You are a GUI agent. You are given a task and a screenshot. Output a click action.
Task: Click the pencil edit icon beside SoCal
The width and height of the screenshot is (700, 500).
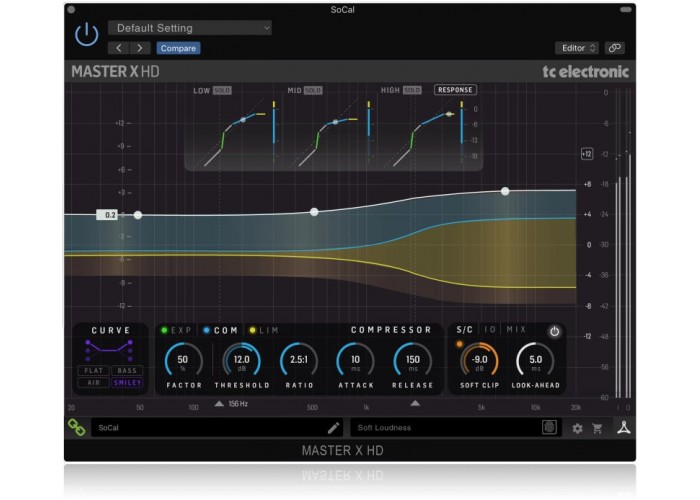[333, 428]
